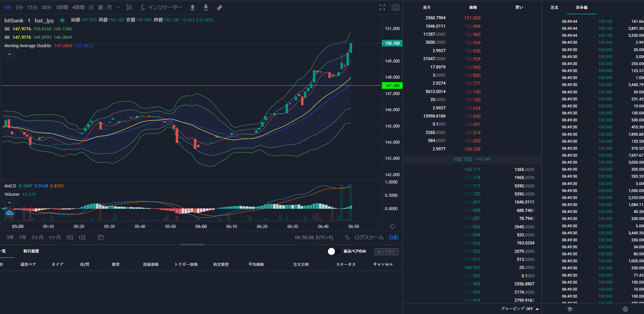Viewport: 644px width, 314px height.
Task: Click the 149.993 bid price
Action: pyautogui.click(x=472, y=267)
